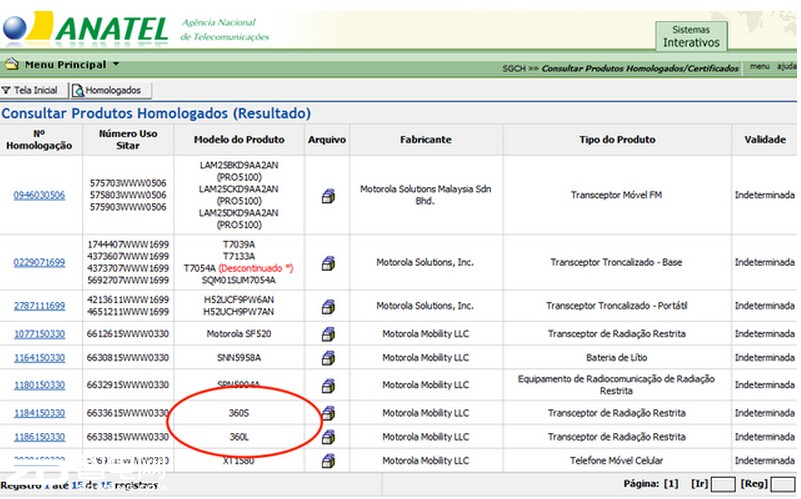Open file icon for homologação 0946030506
Image resolution: width=801 pixels, height=499 pixels.
328,196
